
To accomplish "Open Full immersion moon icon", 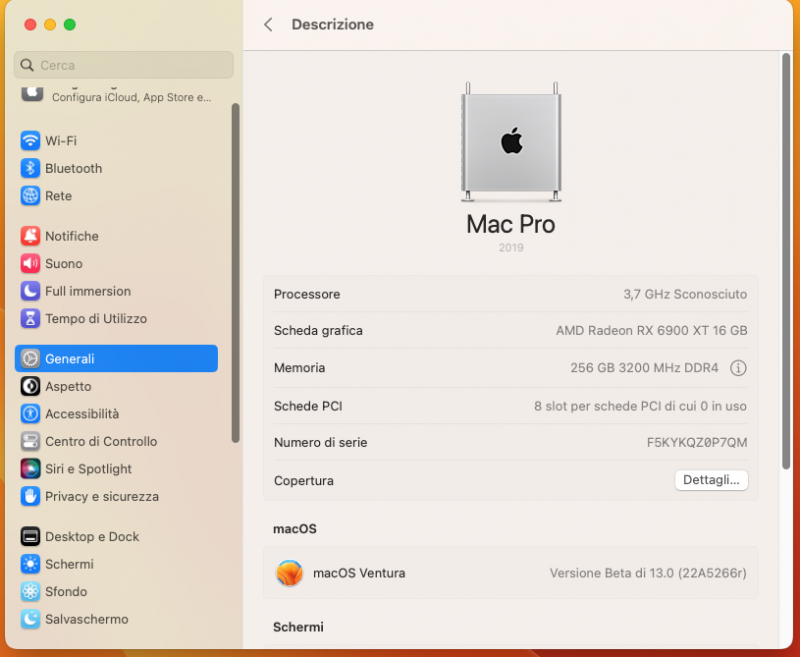I will [31, 291].
